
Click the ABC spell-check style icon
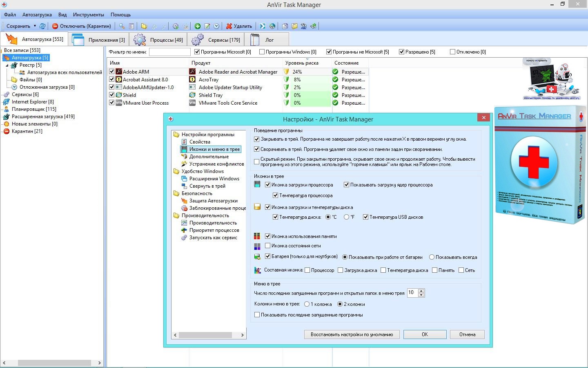[304, 26]
